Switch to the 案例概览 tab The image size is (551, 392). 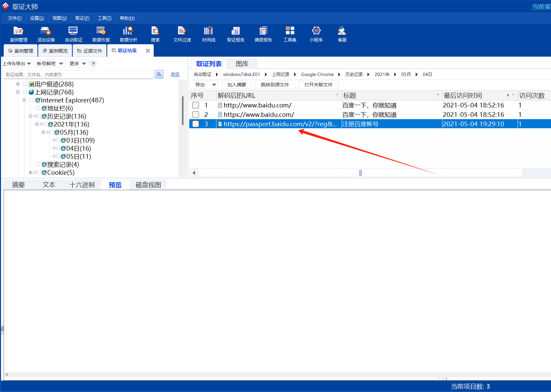(55, 51)
